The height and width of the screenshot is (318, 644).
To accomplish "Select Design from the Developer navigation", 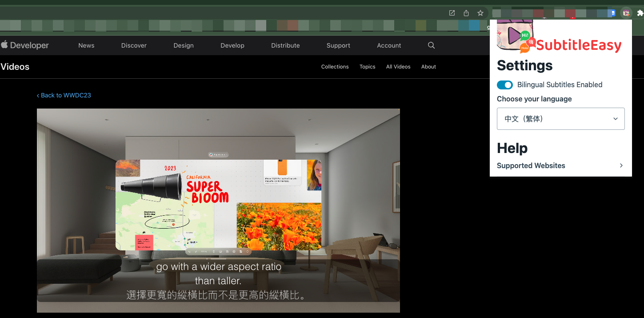I will (x=184, y=45).
